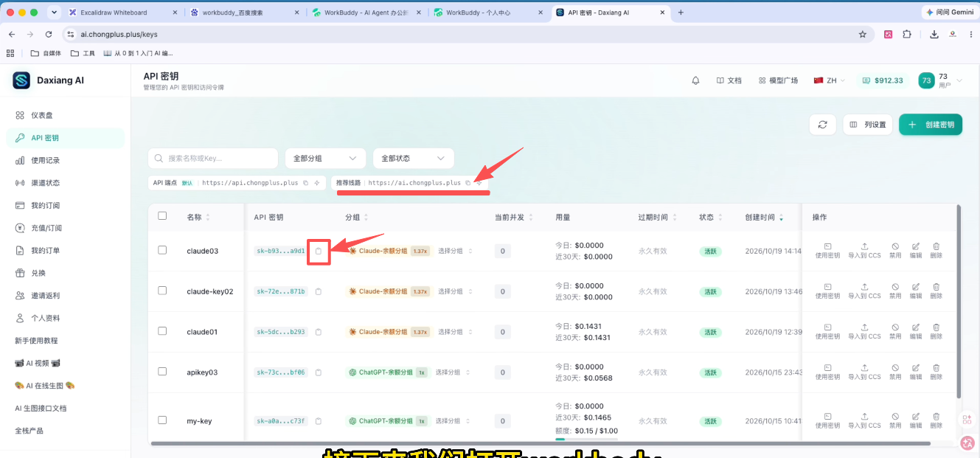Viewport: 980px width, 458px height.
Task: Click 删除 for claude03 key
Action: coord(936,251)
